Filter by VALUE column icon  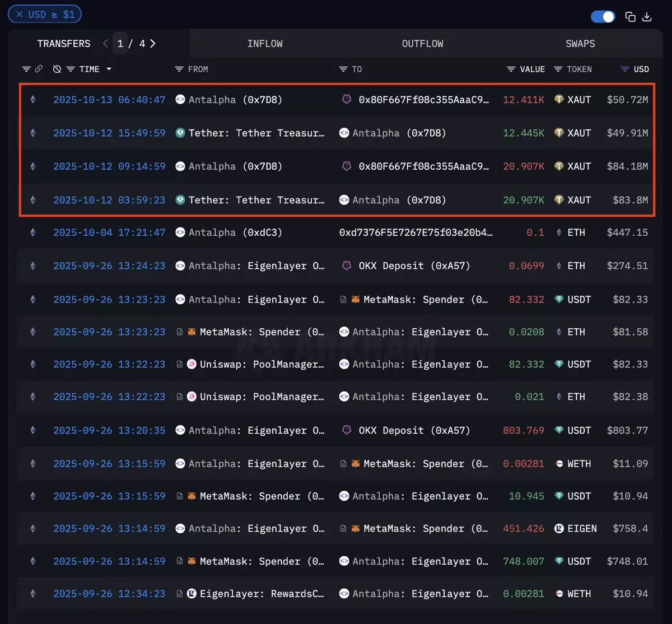pyautogui.click(x=511, y=69)
